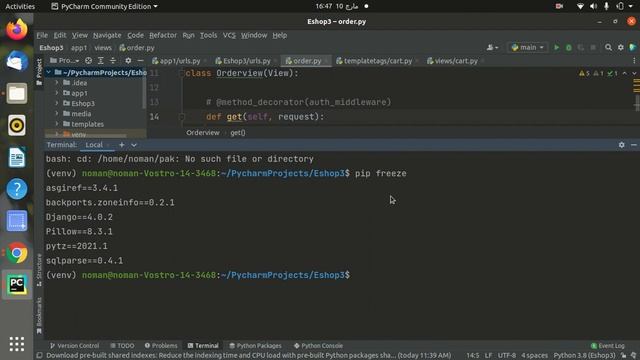This screenshot has width=640, height=360.
Task: Open Rhythmbox from the dock
Action: [x=17, y=125]
